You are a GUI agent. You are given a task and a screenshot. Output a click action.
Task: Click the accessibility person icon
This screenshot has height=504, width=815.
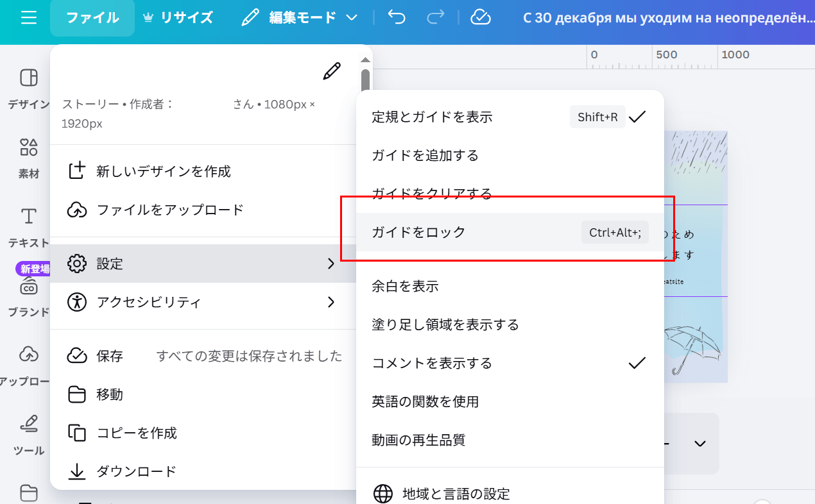[x=77, y=302]
